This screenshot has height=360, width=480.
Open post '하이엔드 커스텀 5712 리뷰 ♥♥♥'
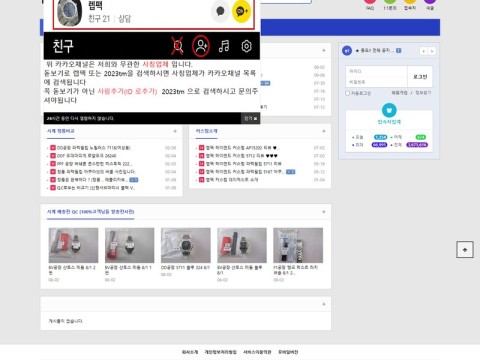click(x=242, y=156)
